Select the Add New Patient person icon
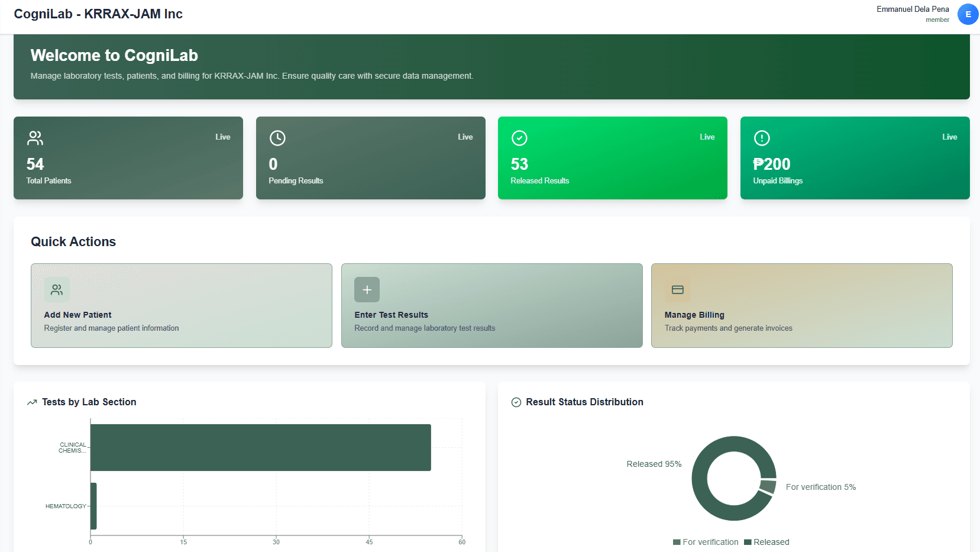The image size is (980, 552). coord(57,289)
